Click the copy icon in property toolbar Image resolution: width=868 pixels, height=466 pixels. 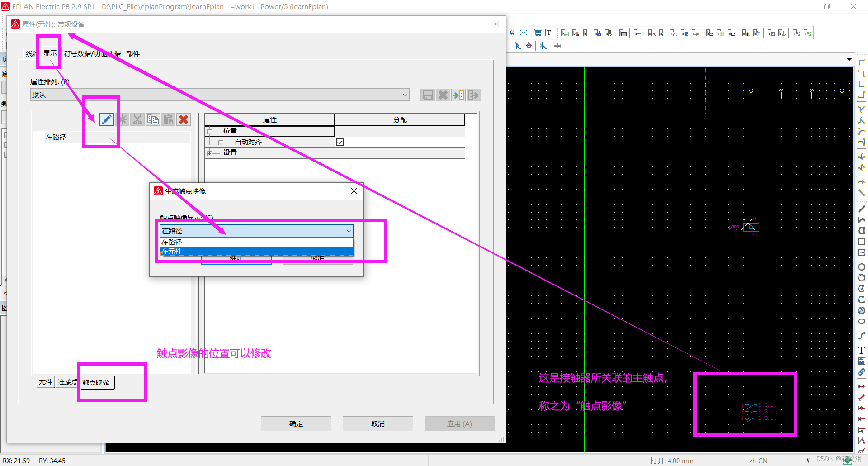coord(153,119)
